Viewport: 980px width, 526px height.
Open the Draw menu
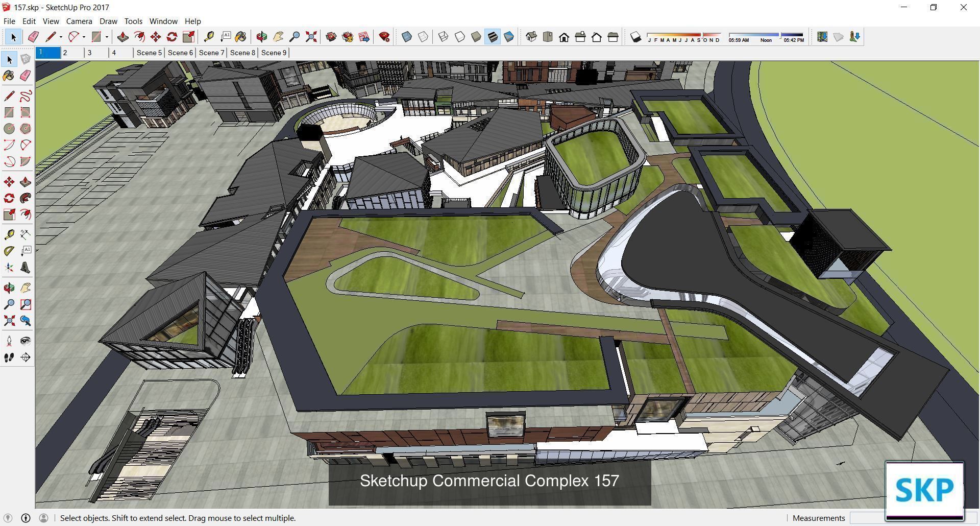(x=108, y=21)
